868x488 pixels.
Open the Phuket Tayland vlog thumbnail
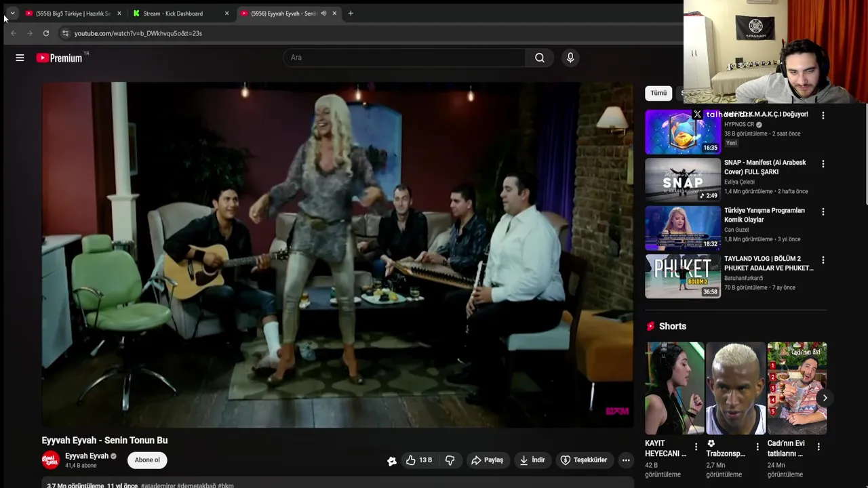[x=682, y=277]
